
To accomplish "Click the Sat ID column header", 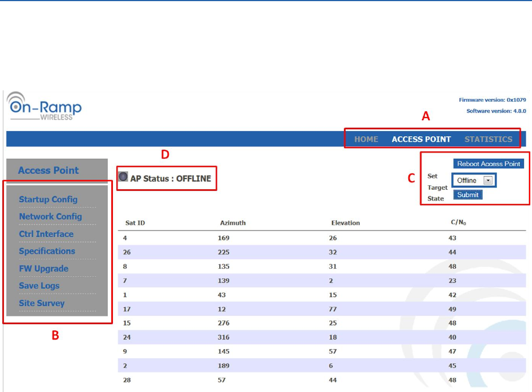I will pyautogui.click(x=135, y=223).
